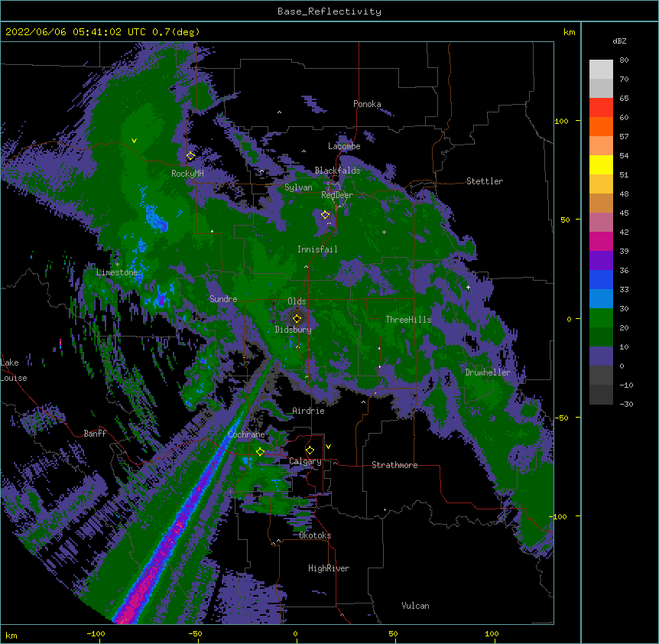Click the white caret marker south of Innisfail
The image size is (659, 644).
tap(306, 266)
